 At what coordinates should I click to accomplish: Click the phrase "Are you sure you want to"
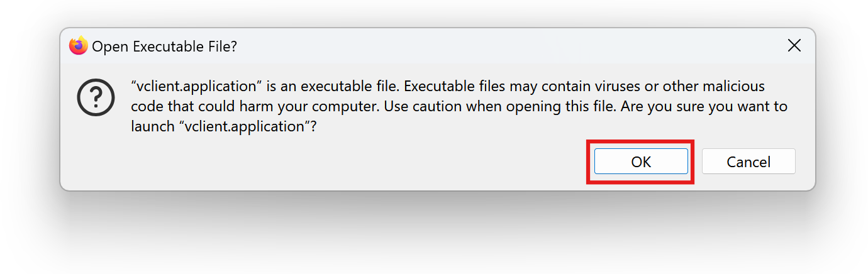(x=704, y=106)
